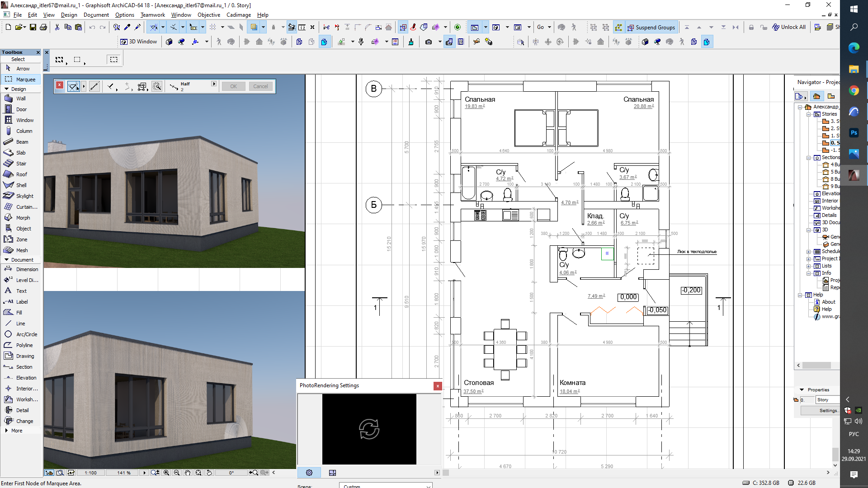Click the Undo arrow icon
This screenshot has width=868, height=488.
(92, 27)
